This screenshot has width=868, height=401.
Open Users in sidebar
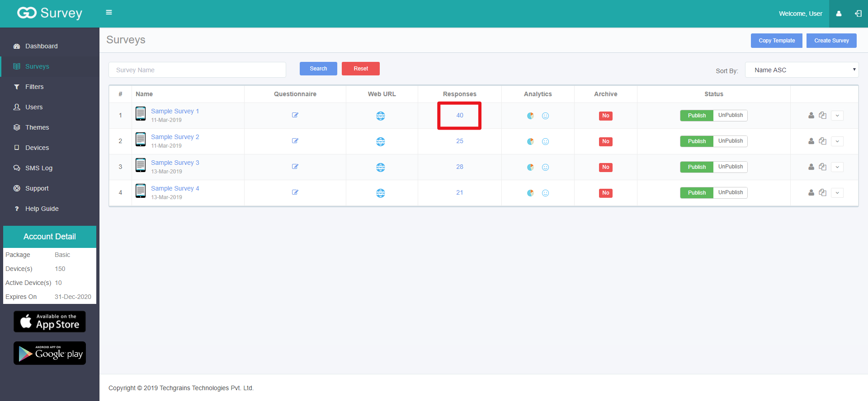pyautogui.click(x=50, y=107)
